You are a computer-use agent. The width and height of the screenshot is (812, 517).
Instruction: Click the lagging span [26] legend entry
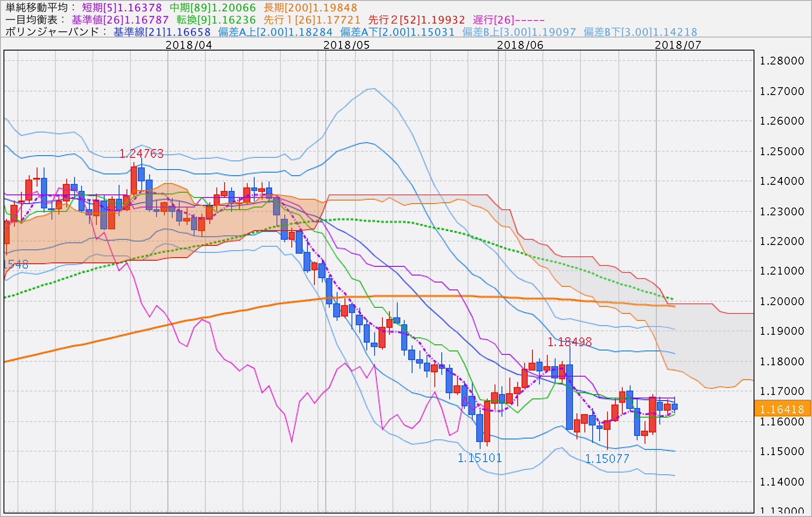coord(508,20)
